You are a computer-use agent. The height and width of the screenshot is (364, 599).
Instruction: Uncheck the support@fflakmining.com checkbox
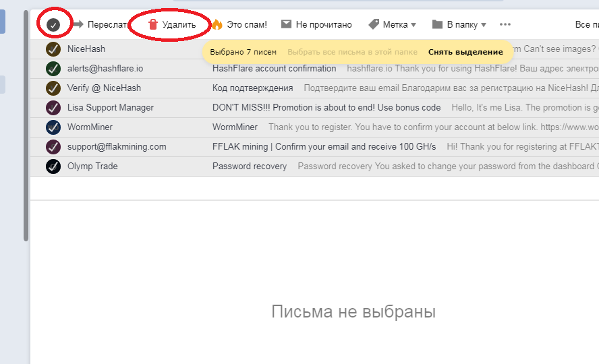(x=53, y=147)
